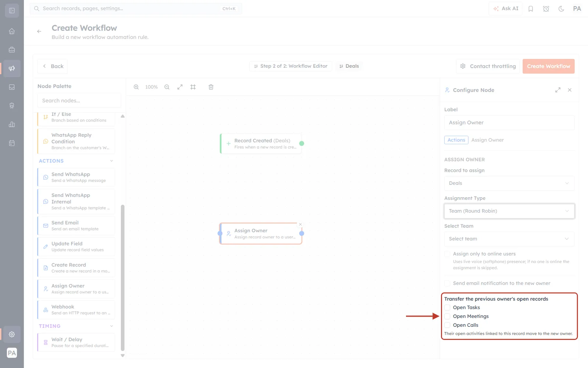Click the Ask AI button
Viewport: 588px width, 368px height.
[x=506, y=8]
